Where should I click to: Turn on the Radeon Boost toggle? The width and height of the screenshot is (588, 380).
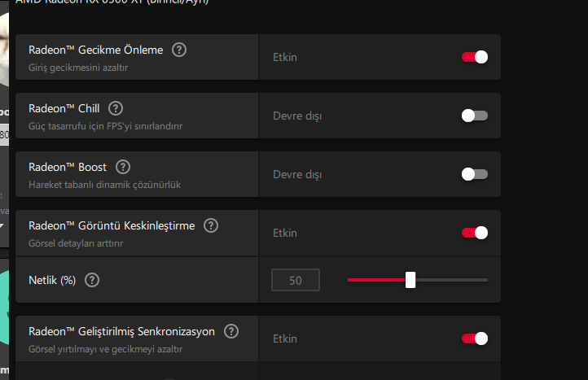pyautogui.click(x=475, y=174)
